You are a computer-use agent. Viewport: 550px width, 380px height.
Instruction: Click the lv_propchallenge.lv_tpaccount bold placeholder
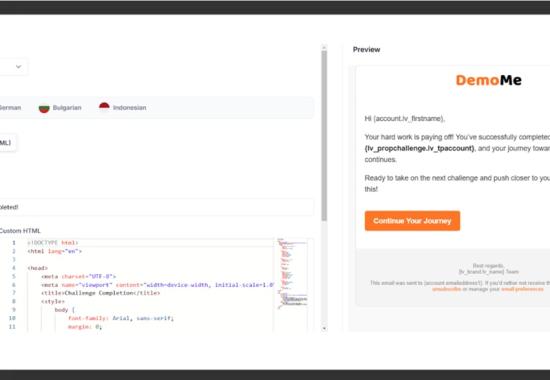(x=420, y=148)
